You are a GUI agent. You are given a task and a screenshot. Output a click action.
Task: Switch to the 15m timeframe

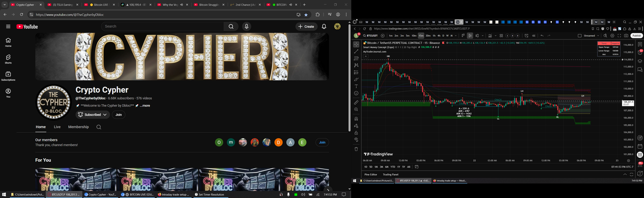pyautogui.click(x=421, y=36)
